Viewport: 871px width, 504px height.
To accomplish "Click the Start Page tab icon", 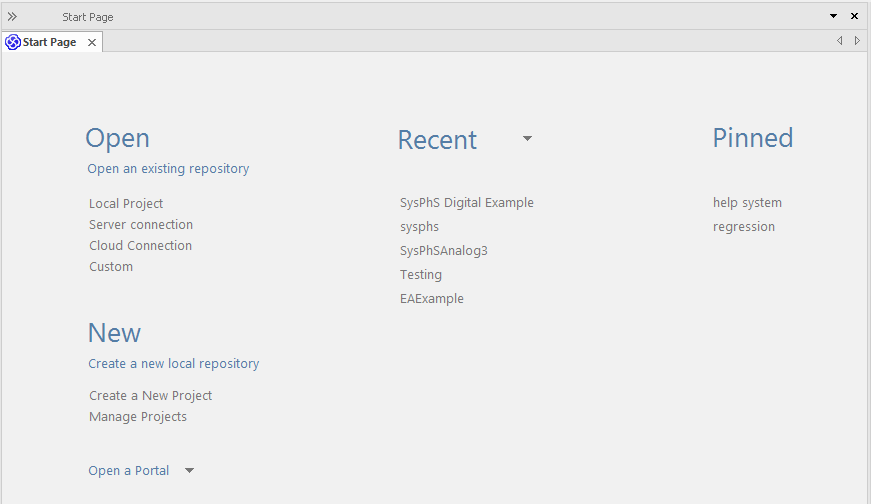I will 13,43.
